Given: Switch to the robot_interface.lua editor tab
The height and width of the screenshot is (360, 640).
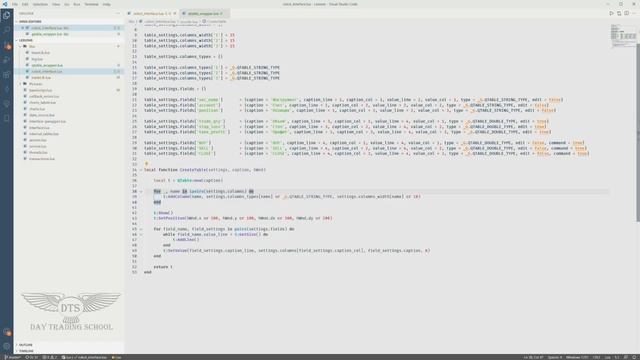Looking at the screenshot, I should [152, 13].
